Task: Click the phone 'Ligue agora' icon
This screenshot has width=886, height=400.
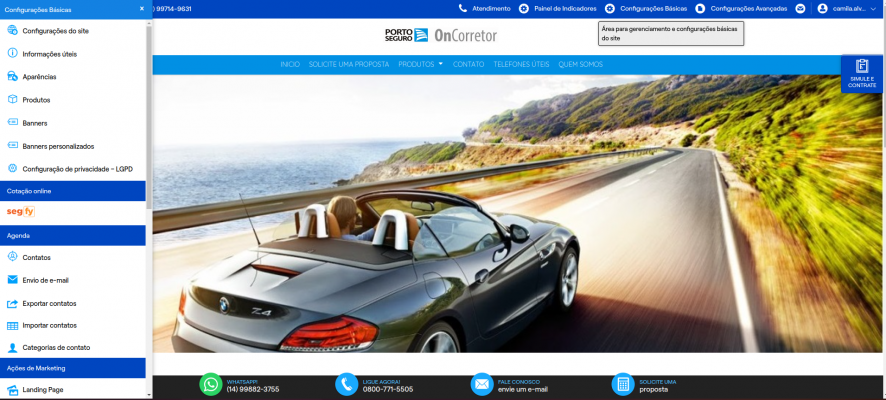Action: 346,384
